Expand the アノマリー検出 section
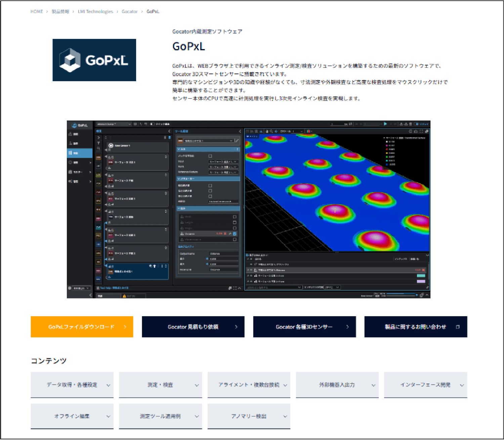 click(x=249, y=416)
